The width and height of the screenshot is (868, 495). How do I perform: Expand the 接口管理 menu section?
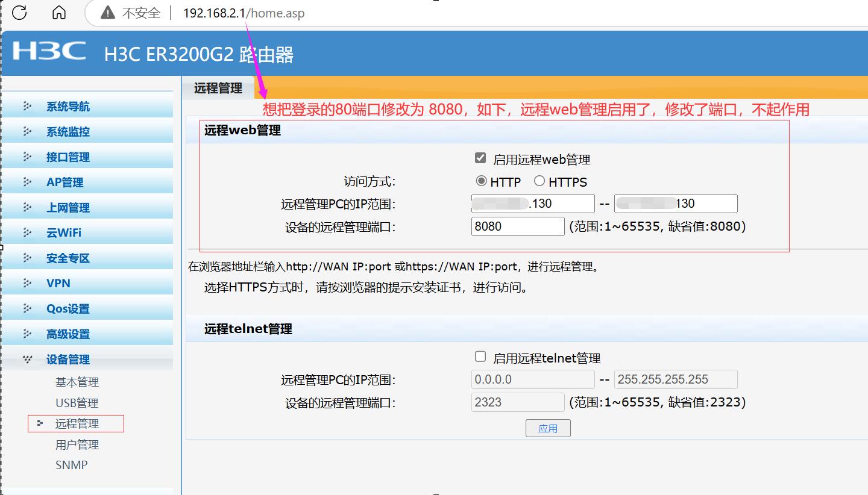click(87, 157)
